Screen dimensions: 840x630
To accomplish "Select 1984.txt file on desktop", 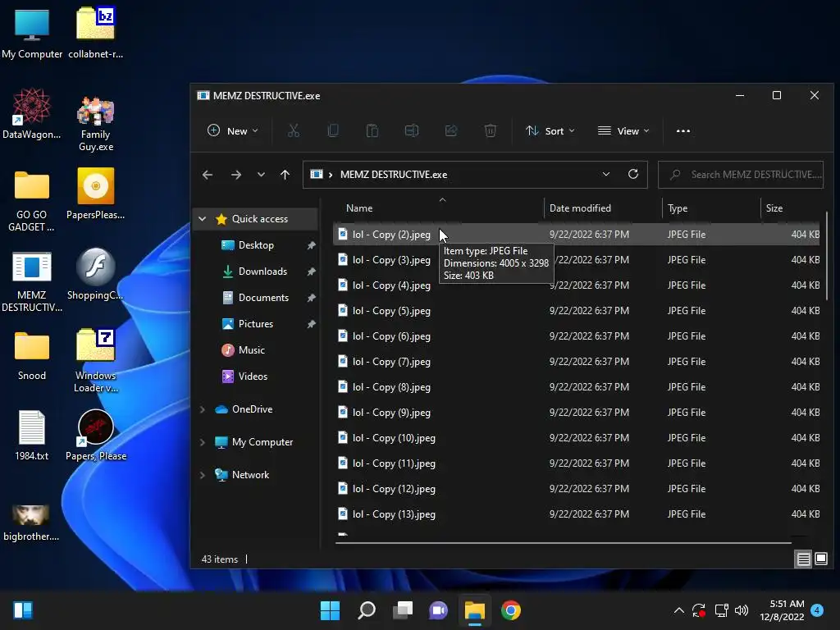I will coord(32,435).
